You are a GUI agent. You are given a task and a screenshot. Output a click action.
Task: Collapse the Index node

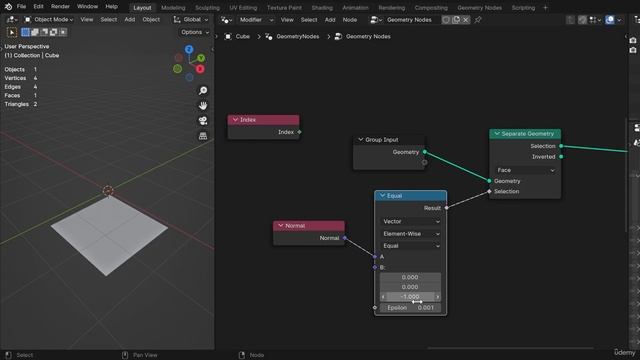pos(236,120)
